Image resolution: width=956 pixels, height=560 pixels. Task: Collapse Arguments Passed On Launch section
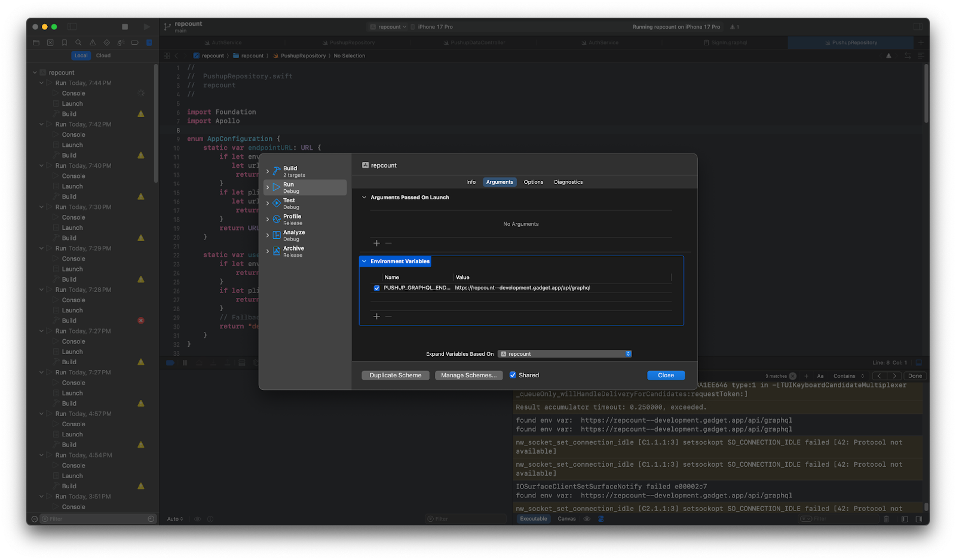point(364,198)
